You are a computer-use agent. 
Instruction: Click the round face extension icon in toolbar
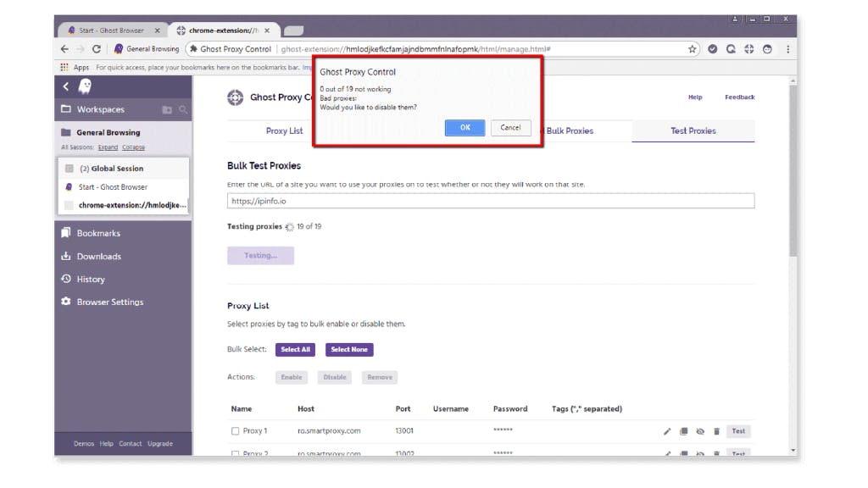[767, 49]
